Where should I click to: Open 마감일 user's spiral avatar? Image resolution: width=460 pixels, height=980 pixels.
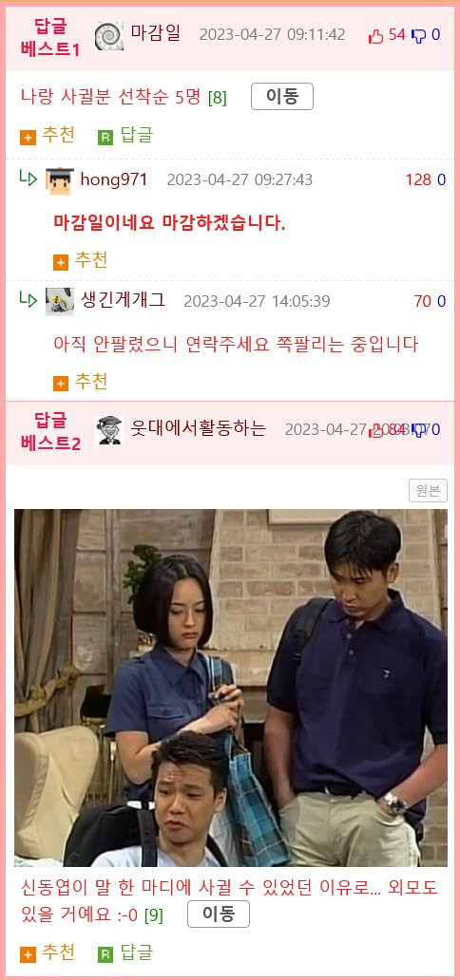[109, 36]
